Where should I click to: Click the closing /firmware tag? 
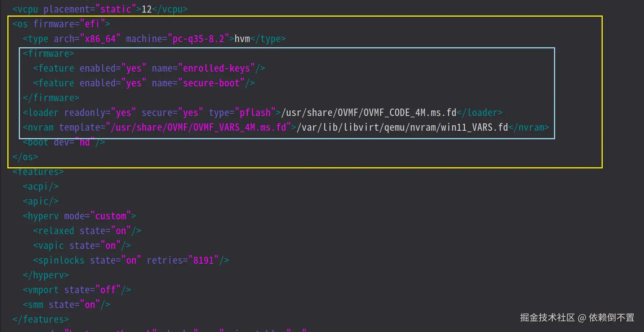pos(51,98)
